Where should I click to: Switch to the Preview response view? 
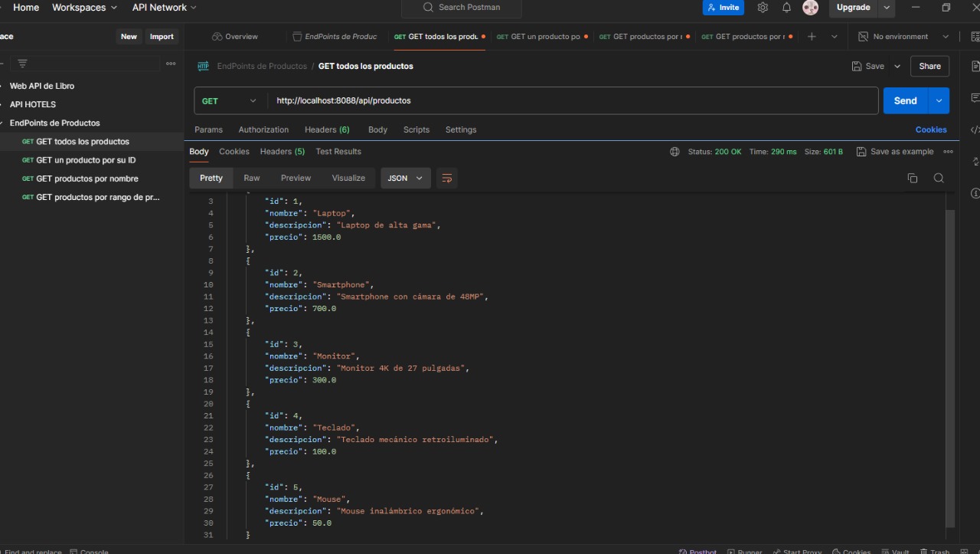296,178
